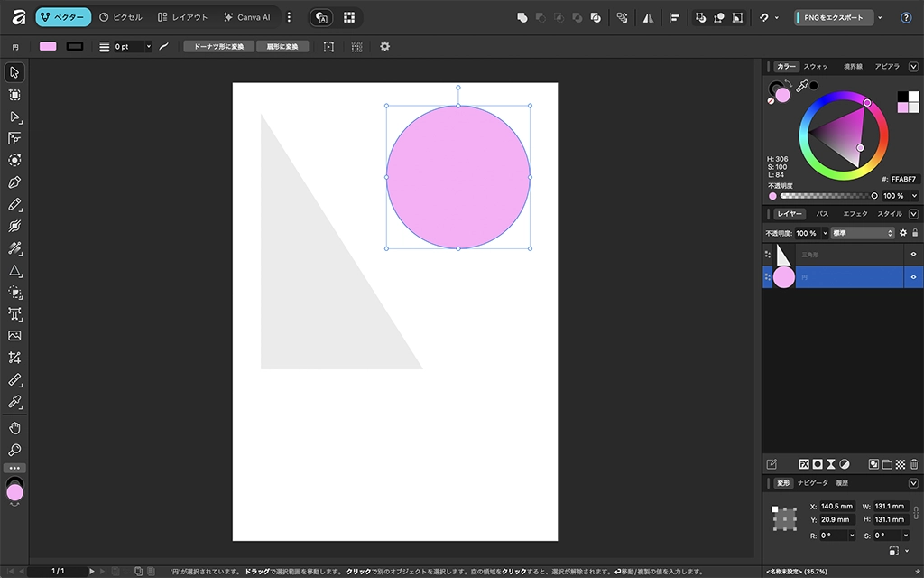This screenshot has height=578, width=924.
Task: Click the eyedropper color picker icon
Action: [x=801, y=86]
